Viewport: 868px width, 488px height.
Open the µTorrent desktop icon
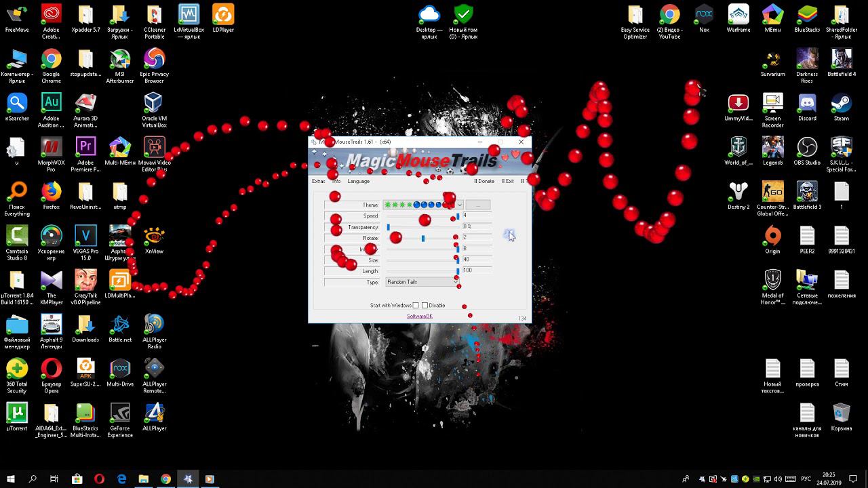[17, 417]
